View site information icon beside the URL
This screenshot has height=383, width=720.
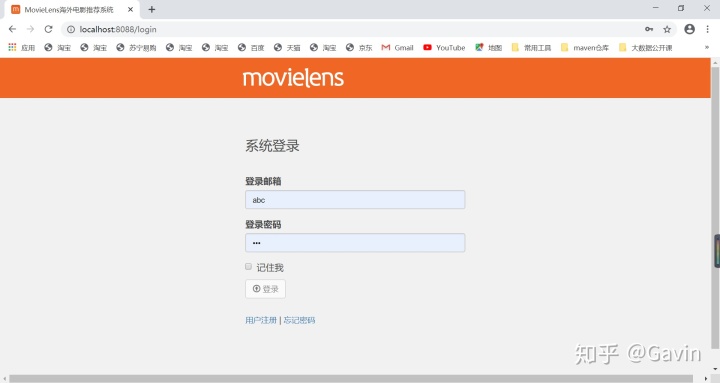(71, 29)
